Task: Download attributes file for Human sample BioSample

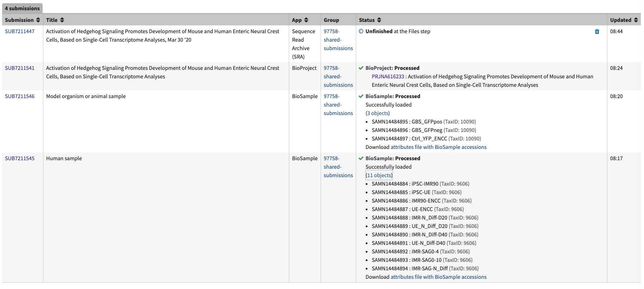Action: point(438,277)
